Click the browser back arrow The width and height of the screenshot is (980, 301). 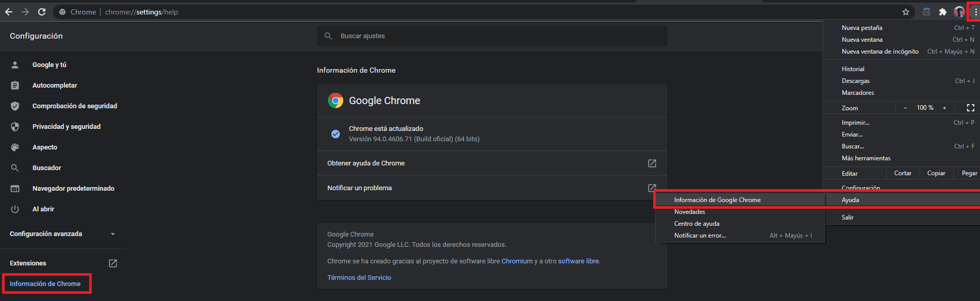click(9, 12)
